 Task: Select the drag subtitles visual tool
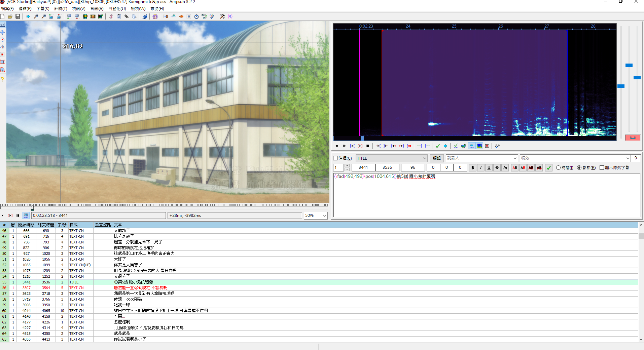coord(3,32)
